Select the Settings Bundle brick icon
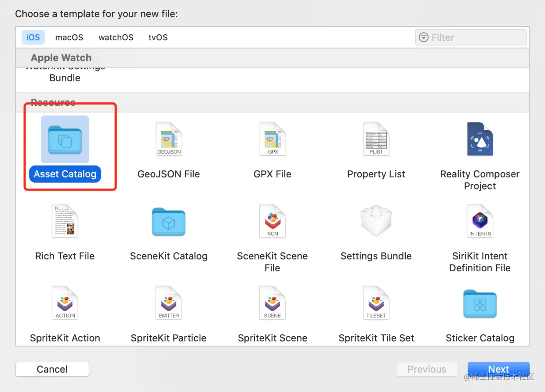Image resolution: width=545 pixels, height=392 pixels. (376, 221)
